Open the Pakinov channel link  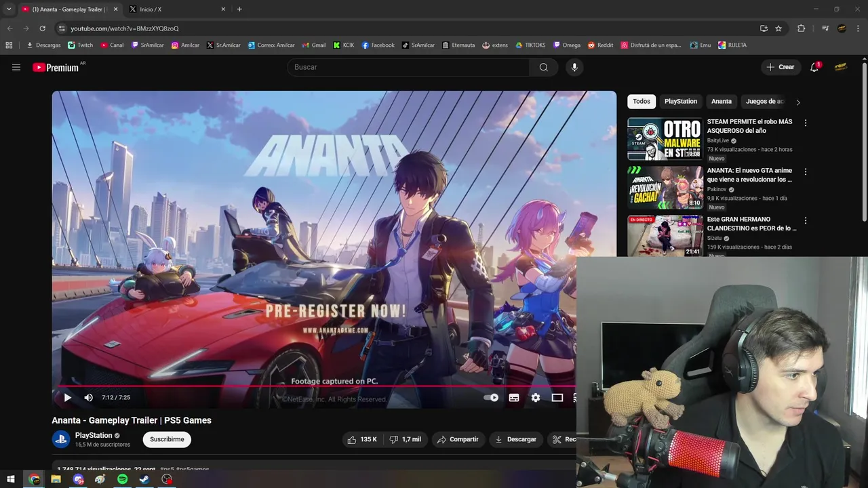[717, 190]
